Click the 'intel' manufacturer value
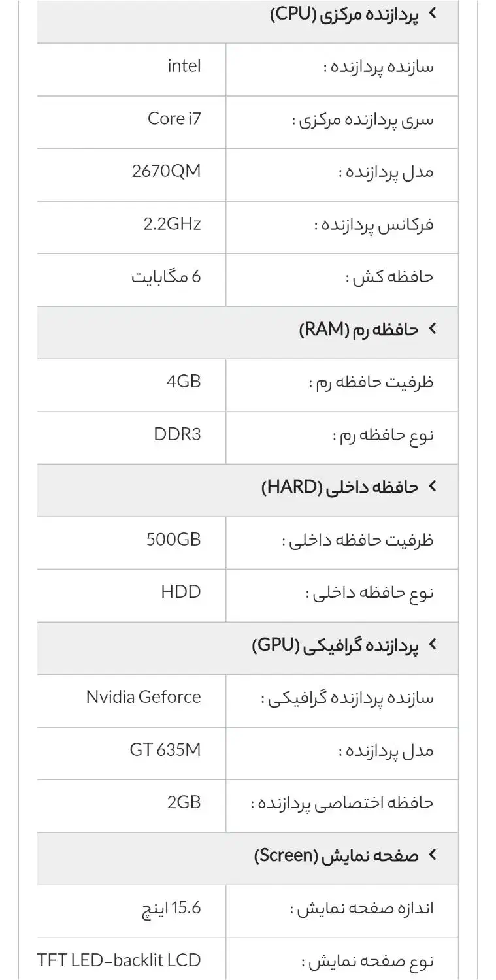 click(184, 65)
